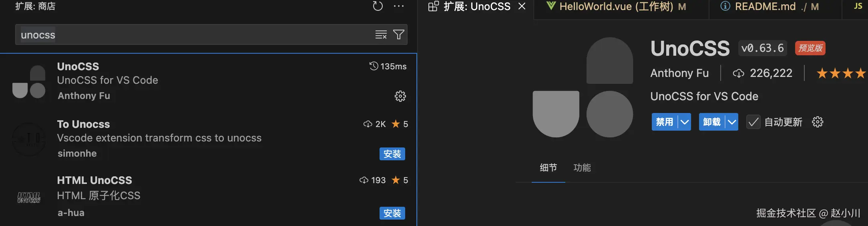Viewport: 868px width, 226px height.
Task: Open the extension filter funnel
Action: pos(398,35)
